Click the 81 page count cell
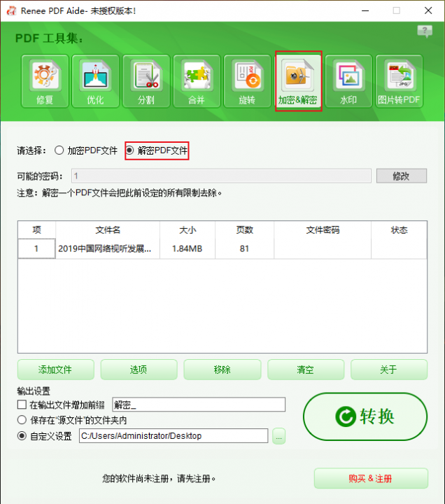Screen dimensions: 445x504 pyautogui.click(x=244, y=248)
